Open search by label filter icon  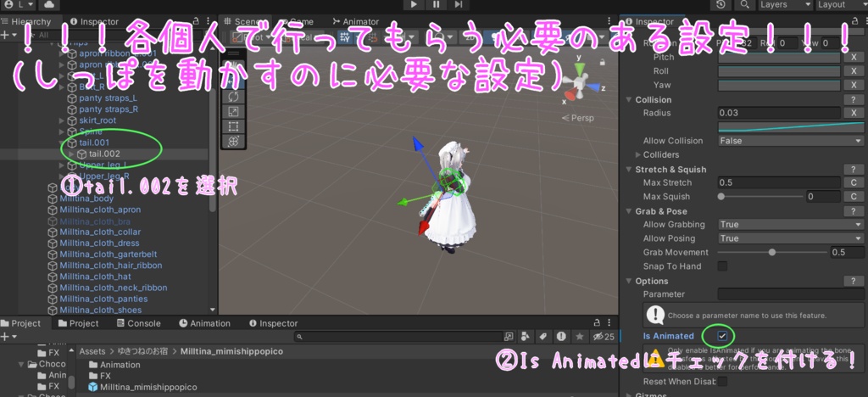point(543,336)
